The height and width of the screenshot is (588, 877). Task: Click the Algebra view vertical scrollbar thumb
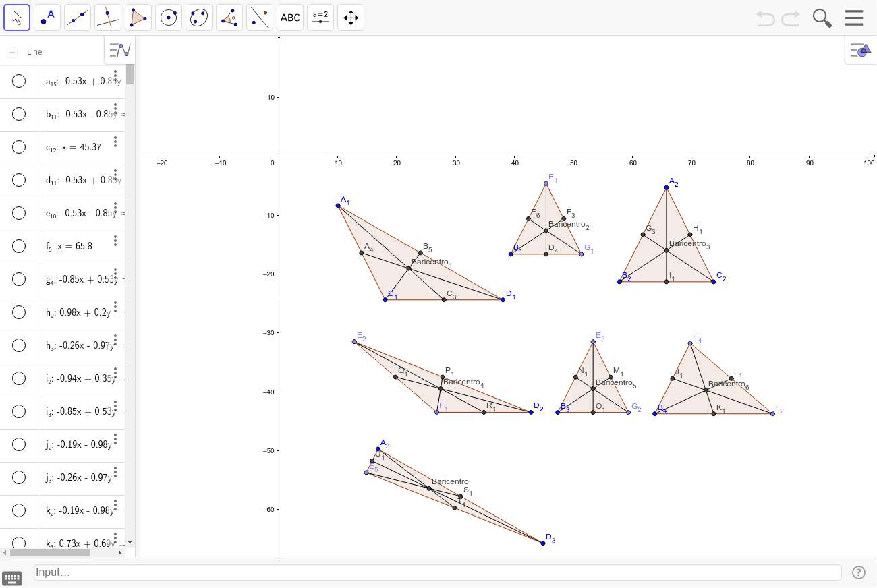(130, 74)
